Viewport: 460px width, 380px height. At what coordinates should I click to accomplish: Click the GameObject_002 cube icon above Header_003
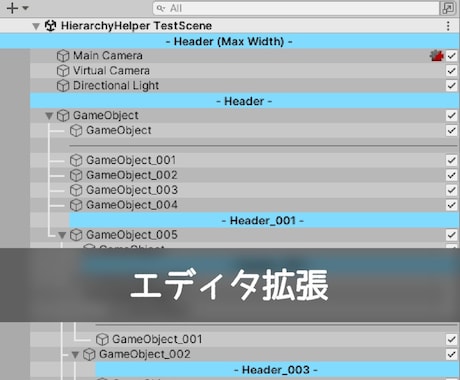point(89,354)
